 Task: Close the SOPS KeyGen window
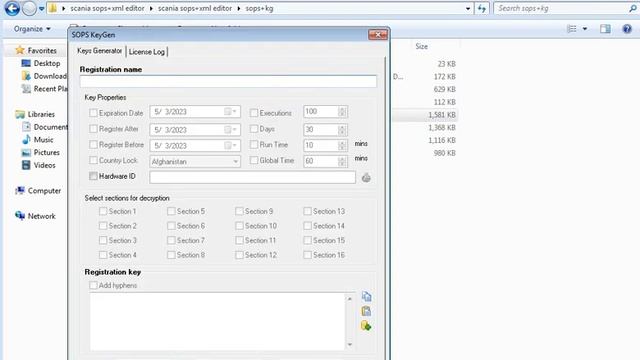(x=378, y=35)
